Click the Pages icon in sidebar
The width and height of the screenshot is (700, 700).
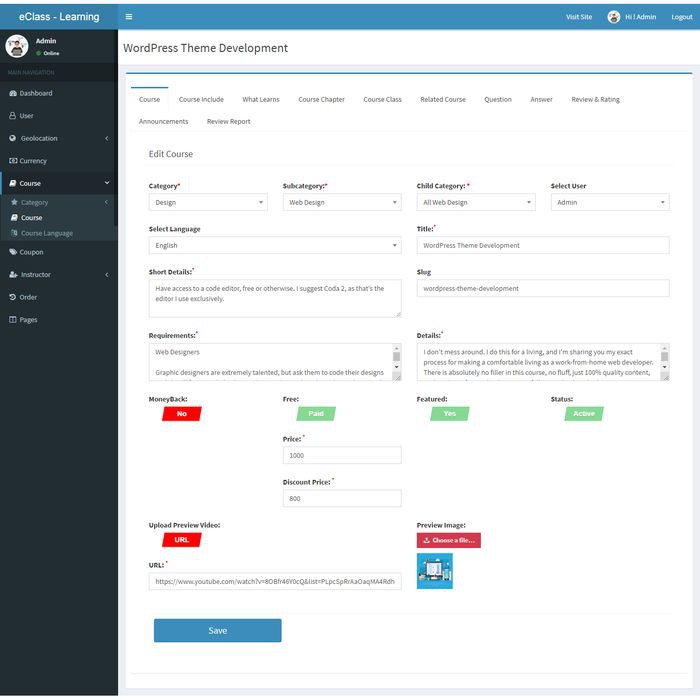[x=13, y=320]
